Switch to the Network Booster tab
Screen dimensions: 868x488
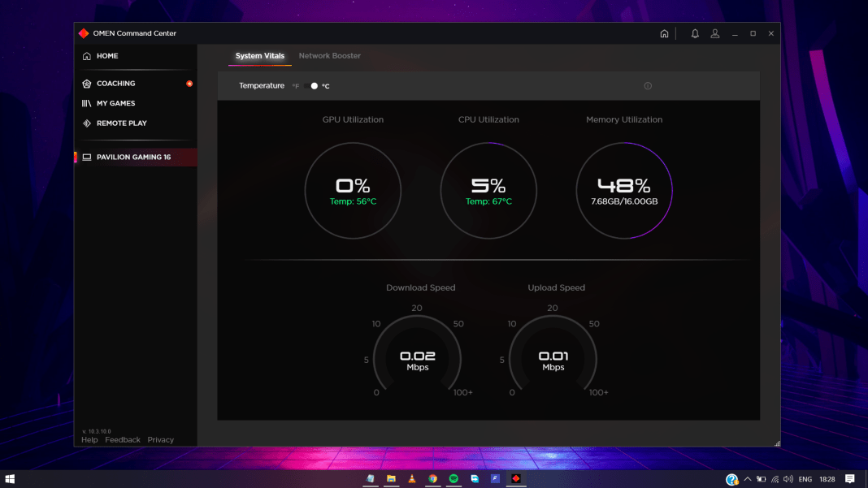point(329,56)
